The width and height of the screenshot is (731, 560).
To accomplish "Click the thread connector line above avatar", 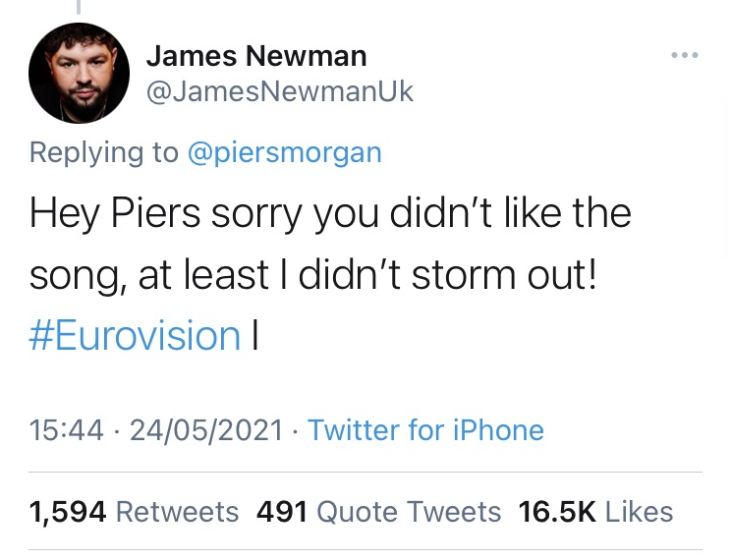I will 79,7.
